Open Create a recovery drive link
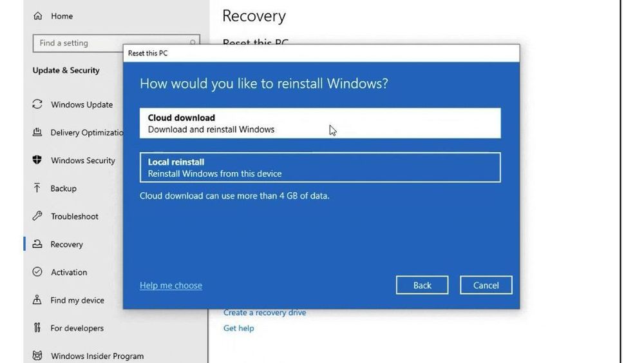Screen dimensions: 644x363 click(x=265, y=313)
